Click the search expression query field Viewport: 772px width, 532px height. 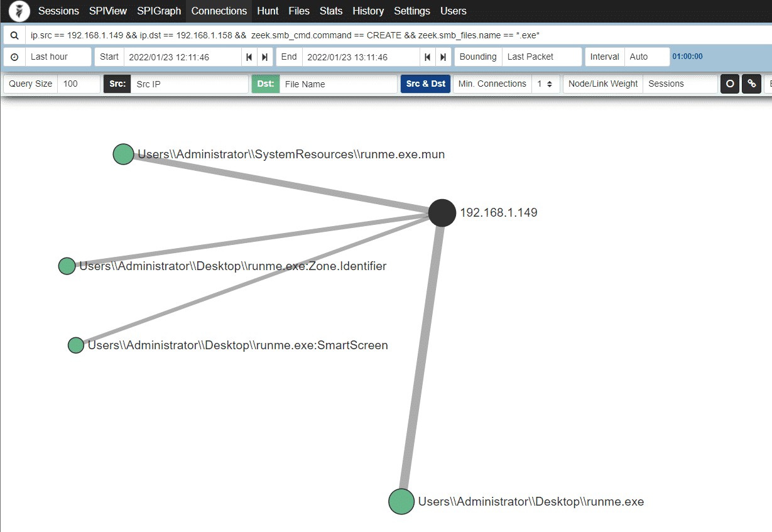pyautogui.click(x=377, y=35)
